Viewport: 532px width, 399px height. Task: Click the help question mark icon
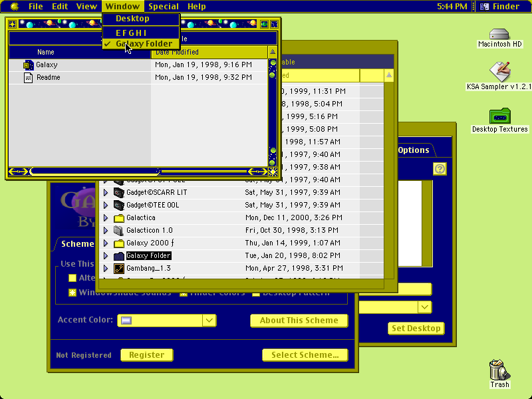click(x=440, y=169)
